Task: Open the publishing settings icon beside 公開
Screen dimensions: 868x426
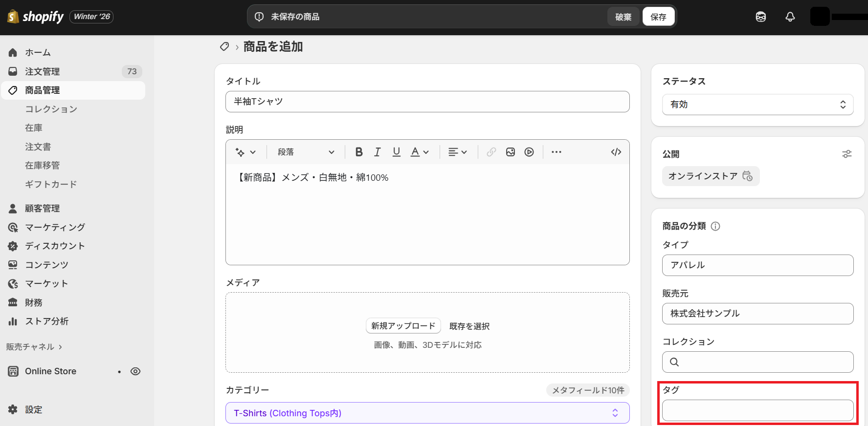Action: click(846, 154)
